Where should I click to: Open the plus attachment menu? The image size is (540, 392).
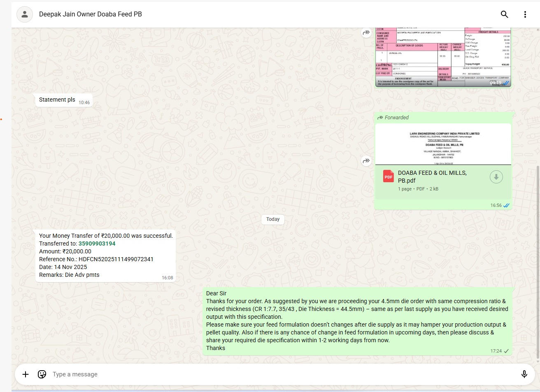[26, 374]
